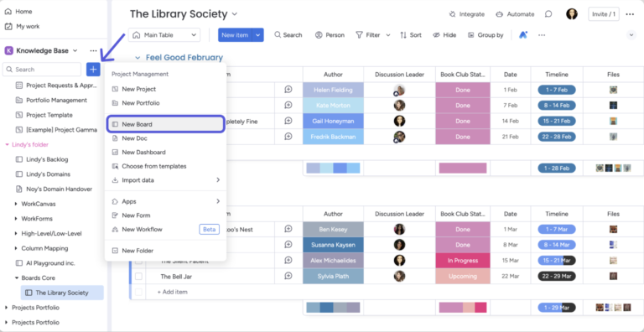
Task: Open file thumbnail in the 22 Mar row
Action: point(613,276)
